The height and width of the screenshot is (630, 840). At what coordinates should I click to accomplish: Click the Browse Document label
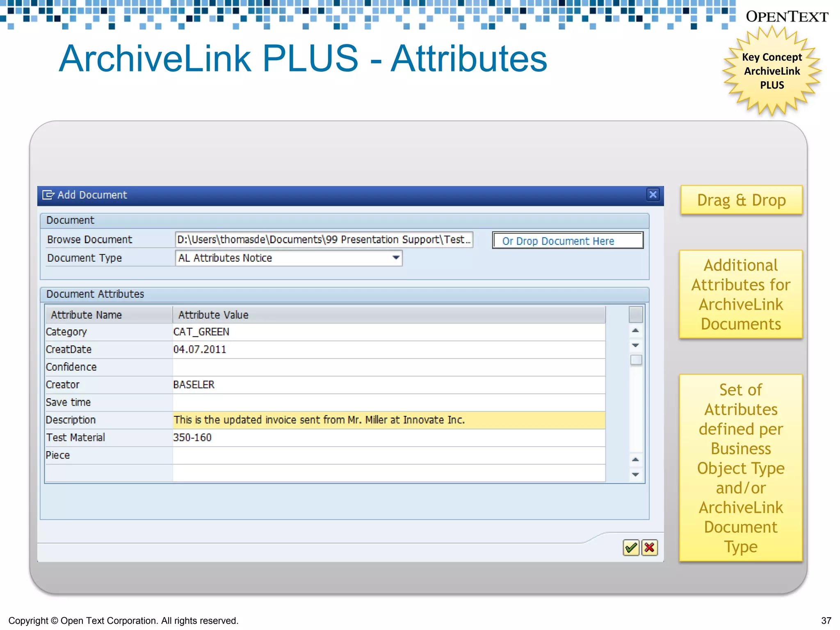pyautogui.click(x=89, y=240)
